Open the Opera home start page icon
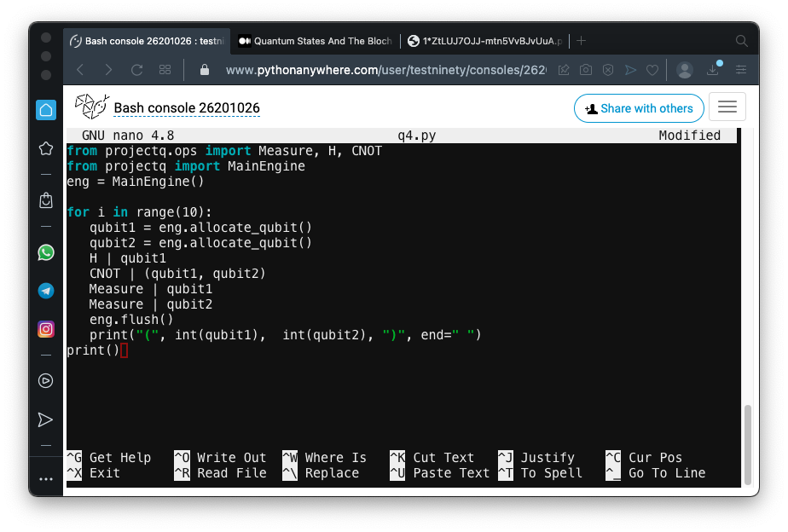 point(46,110)
